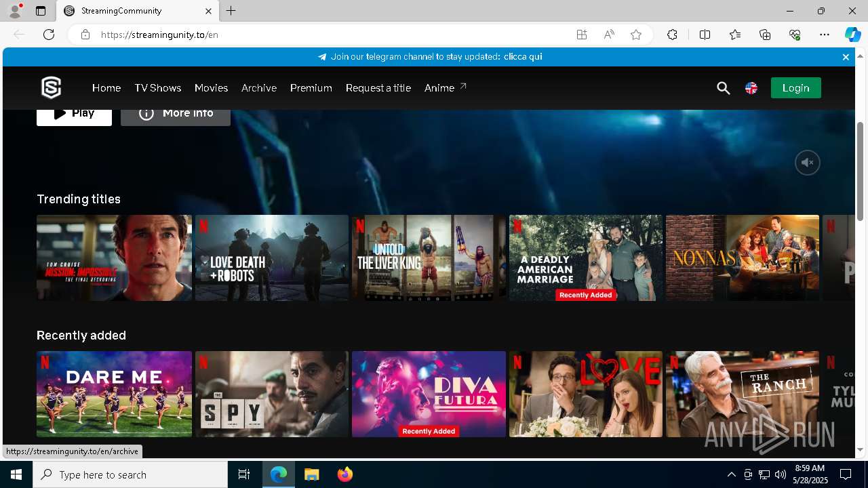This screenshot has height=488, width=868.
Task: Open the Love series thumbnail
Action: 586,394
